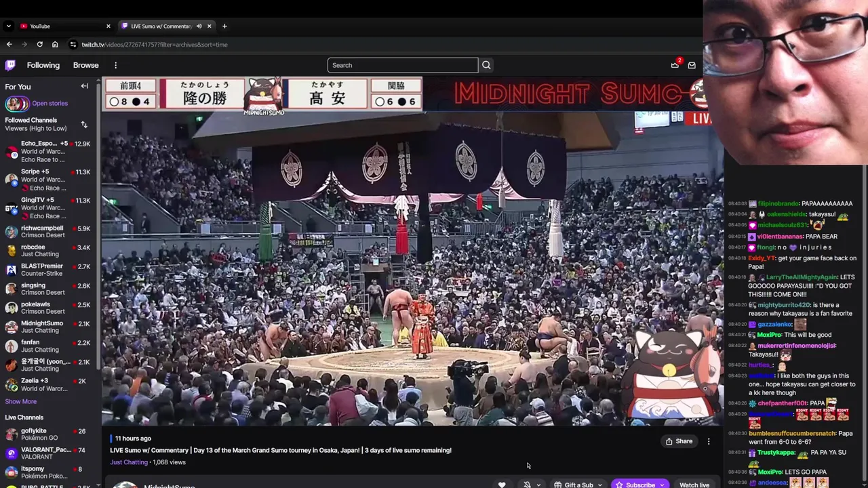The height and width of the screenshot is (488, 868).
Task: Open the stories avatar circle
Action: [16, 104]
